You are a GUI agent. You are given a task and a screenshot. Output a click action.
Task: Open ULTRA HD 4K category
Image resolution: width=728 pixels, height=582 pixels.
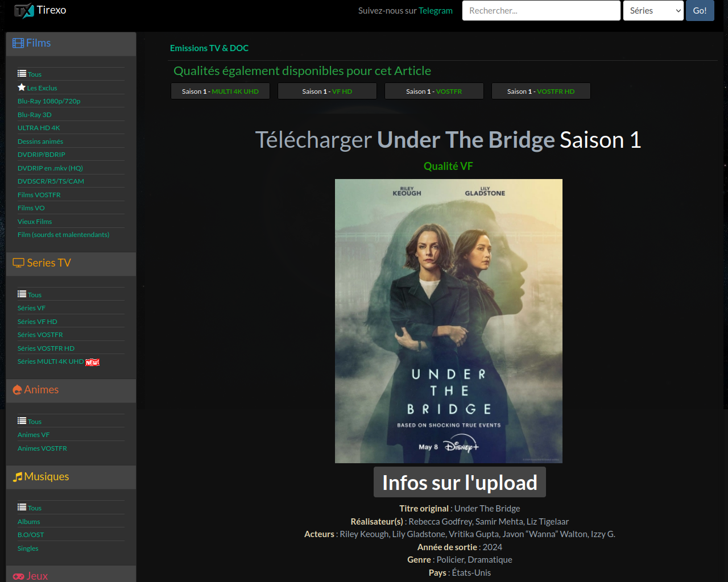coord(39,128)
